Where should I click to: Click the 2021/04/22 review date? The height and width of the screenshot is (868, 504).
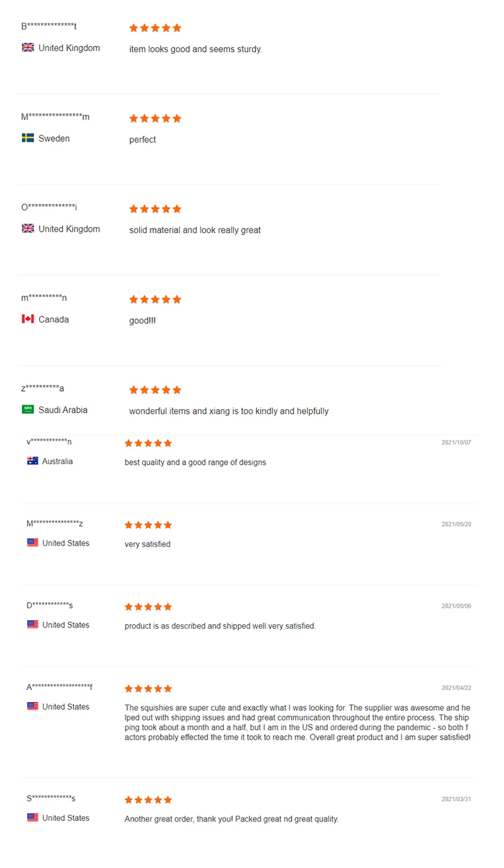coord(456,688)
